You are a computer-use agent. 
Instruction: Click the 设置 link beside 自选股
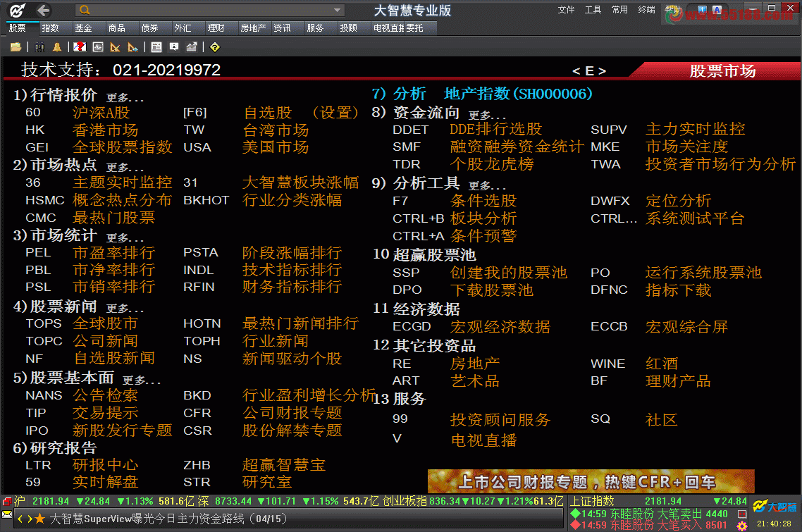335,113
